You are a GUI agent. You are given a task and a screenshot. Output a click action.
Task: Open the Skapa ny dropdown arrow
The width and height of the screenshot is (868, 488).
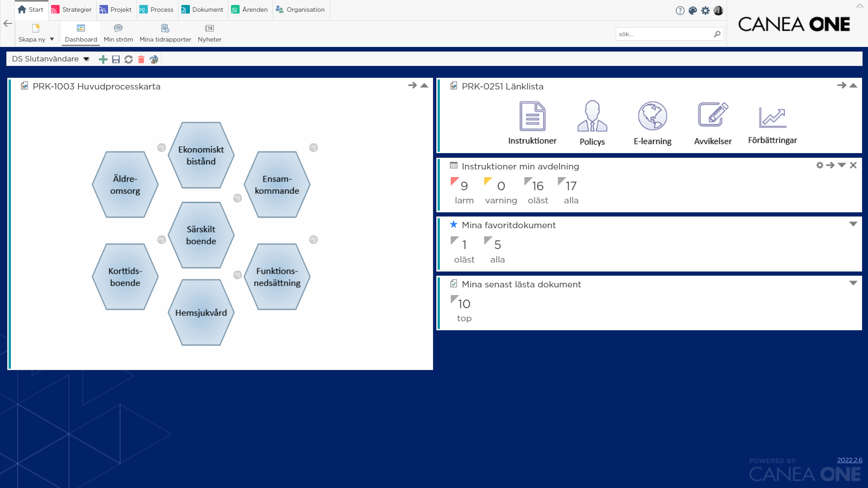tap(52, 39)
